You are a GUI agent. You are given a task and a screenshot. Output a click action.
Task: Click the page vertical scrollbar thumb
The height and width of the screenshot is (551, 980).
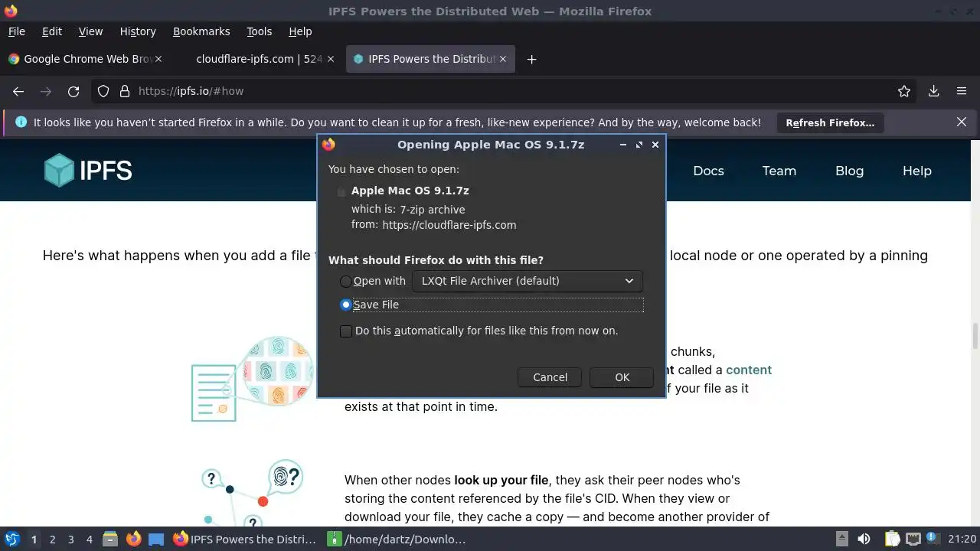click(x=975, y=335)
